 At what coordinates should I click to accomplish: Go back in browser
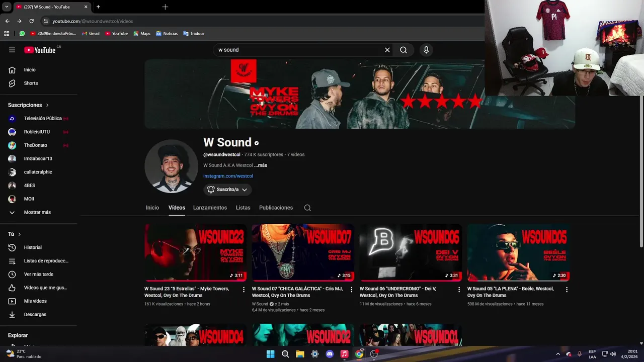tap(7, 21)
